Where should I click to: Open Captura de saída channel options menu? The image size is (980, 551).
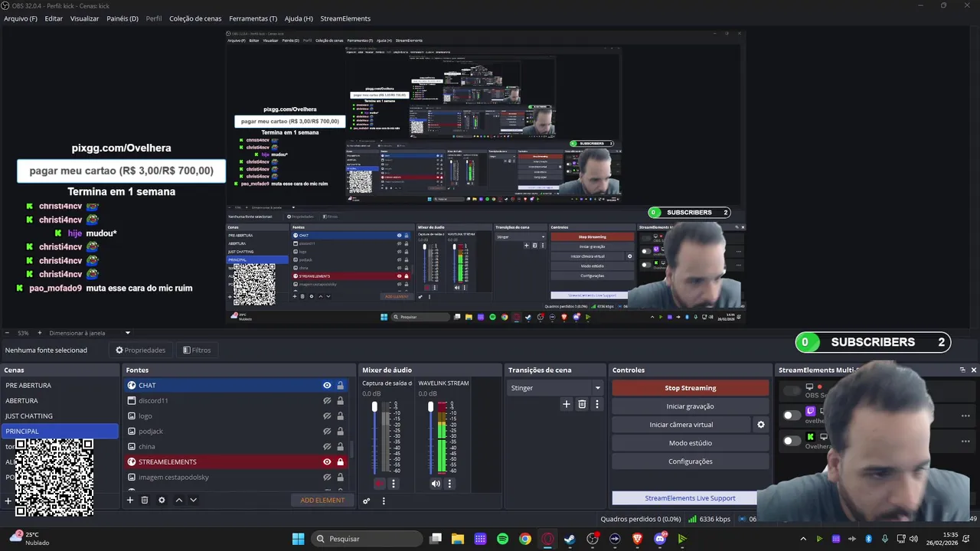point(394,484)
